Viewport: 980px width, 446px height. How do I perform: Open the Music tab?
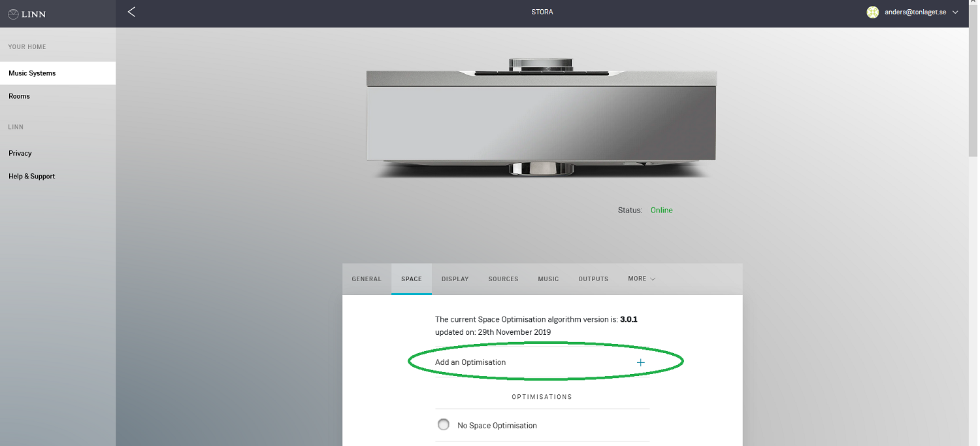[548, 279]
